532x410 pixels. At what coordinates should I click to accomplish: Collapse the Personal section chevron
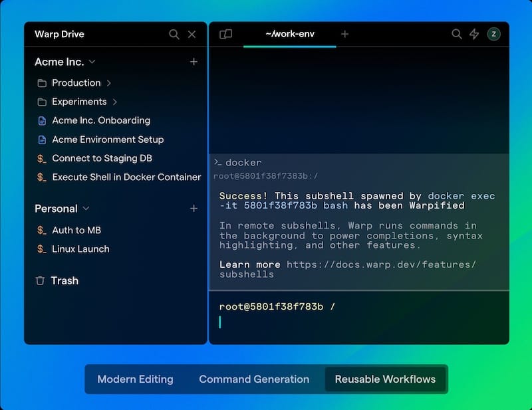[86, 208]
